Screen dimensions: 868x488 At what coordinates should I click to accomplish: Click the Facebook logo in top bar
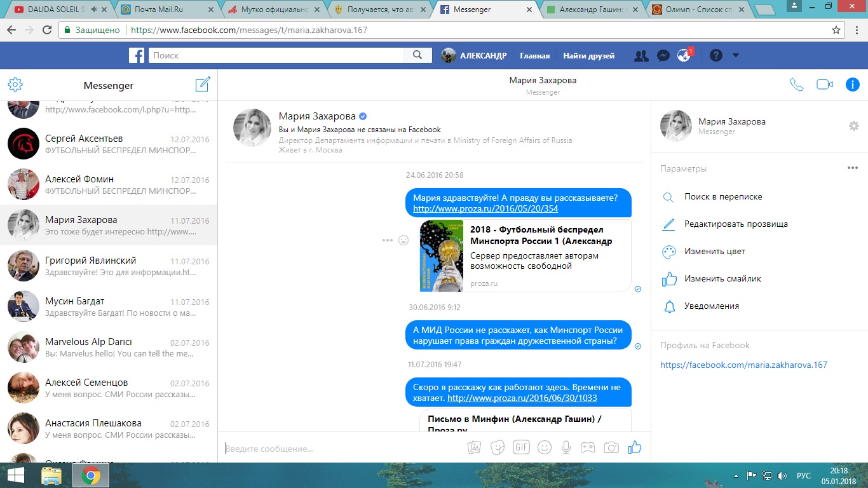(137, 55)
